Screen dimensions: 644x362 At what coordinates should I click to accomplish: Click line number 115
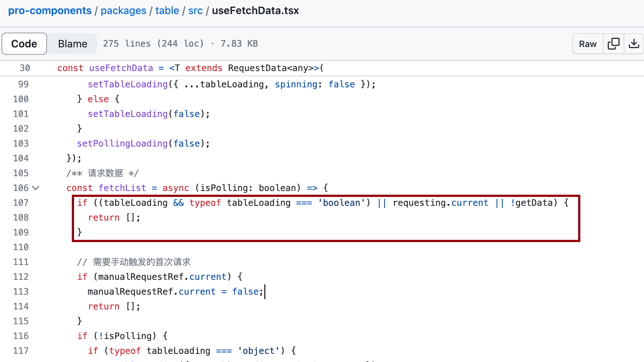[21, 321]
